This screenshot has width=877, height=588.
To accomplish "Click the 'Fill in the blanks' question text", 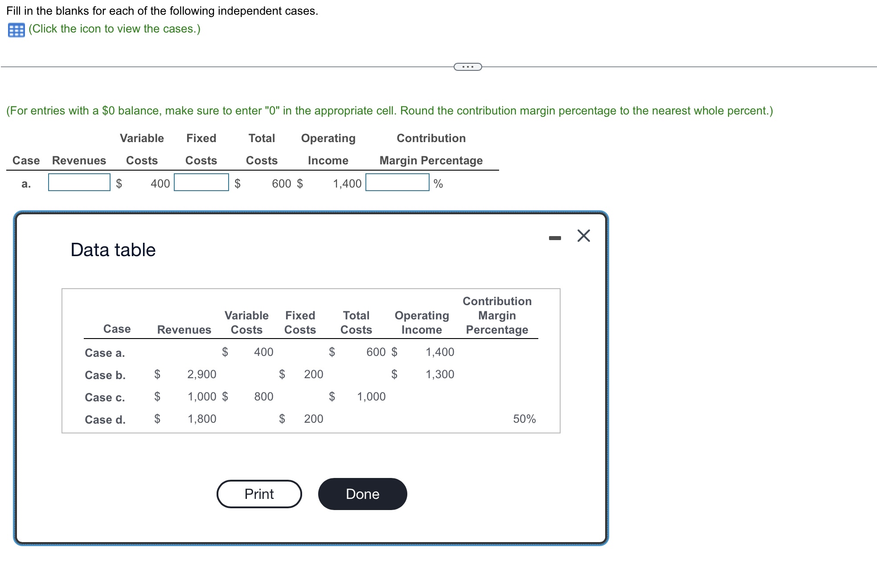I will 162,11.
